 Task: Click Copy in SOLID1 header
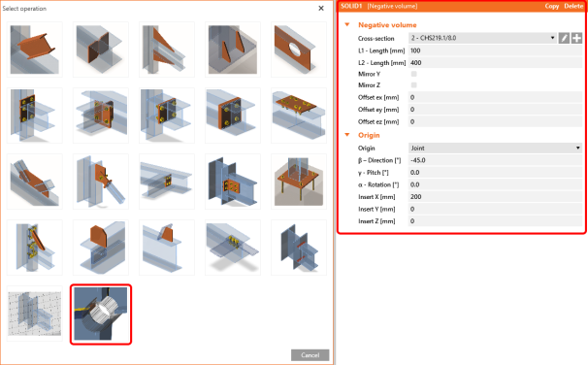pos(552,6)
